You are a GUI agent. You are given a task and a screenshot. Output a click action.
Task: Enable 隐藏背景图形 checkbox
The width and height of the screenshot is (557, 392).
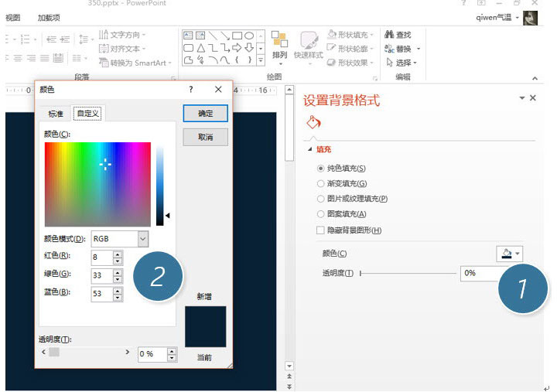point(321,230)
